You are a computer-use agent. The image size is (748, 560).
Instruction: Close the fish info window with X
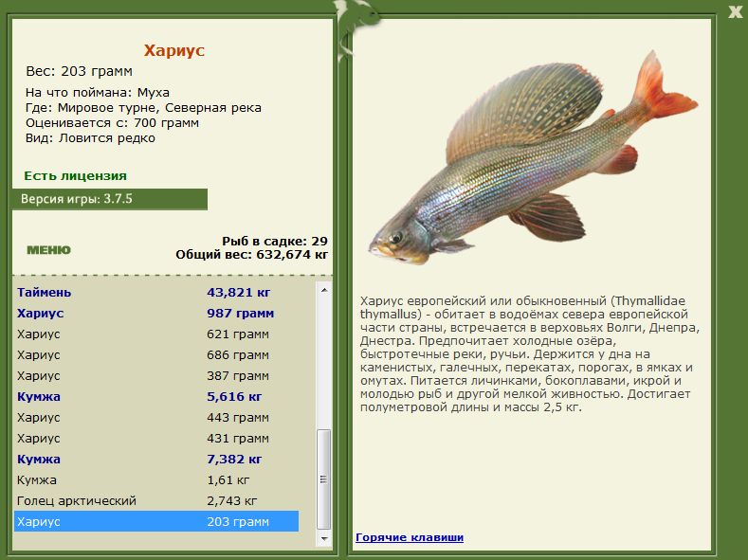(735, 11)
